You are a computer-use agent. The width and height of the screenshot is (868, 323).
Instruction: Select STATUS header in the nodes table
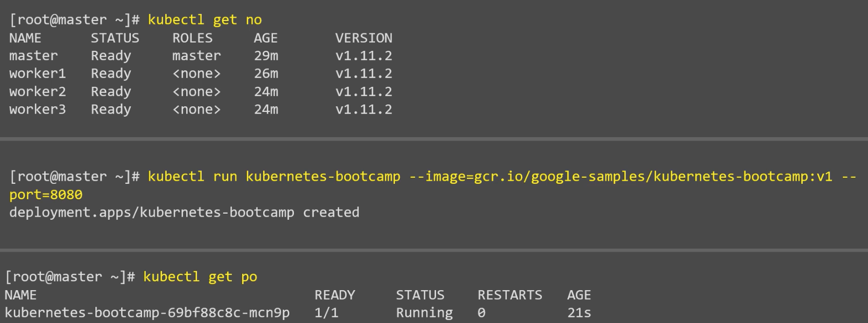click(115, 38)
